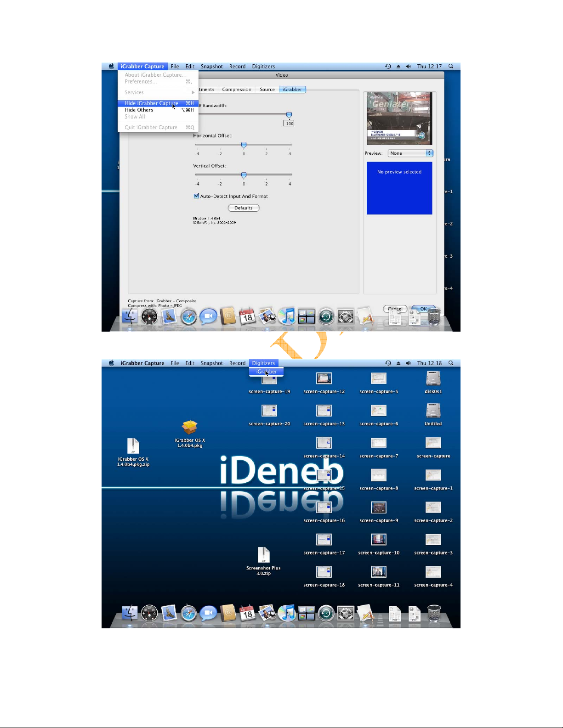563x728 pixels.
Task: Open Mail from the upper screenshot's dock
Action: [x=169, y=316]
